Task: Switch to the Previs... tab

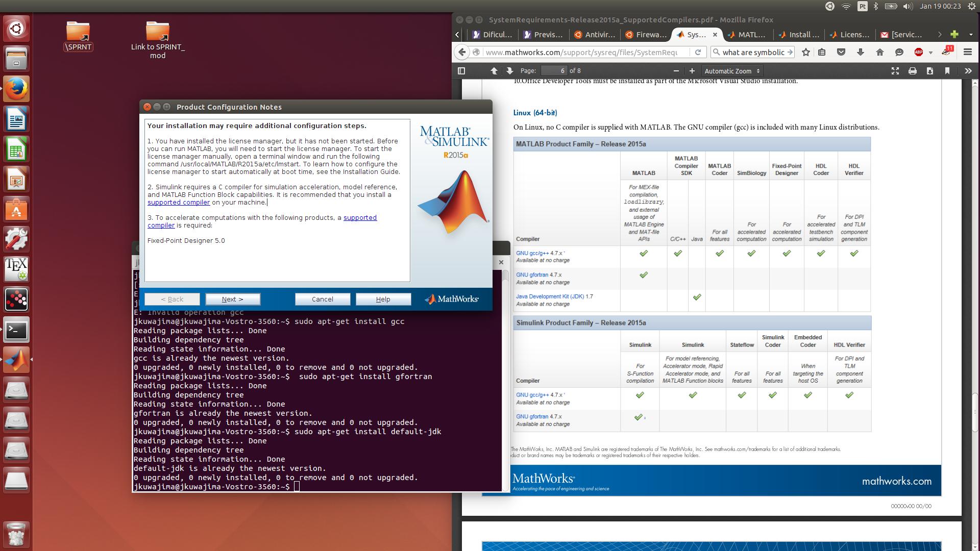Action: [x=543, y=35]
